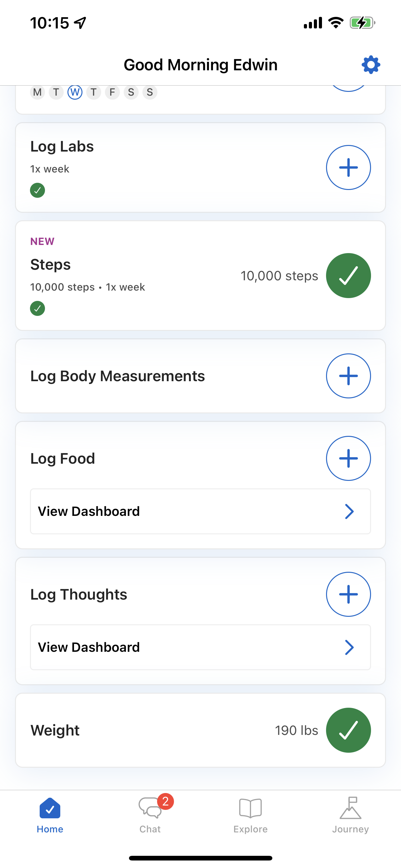Image resolution: width=401 pixels, height=868 pixels.
Task: Tap the plus icon for Log Food
Action: click(x=348, y=458)
